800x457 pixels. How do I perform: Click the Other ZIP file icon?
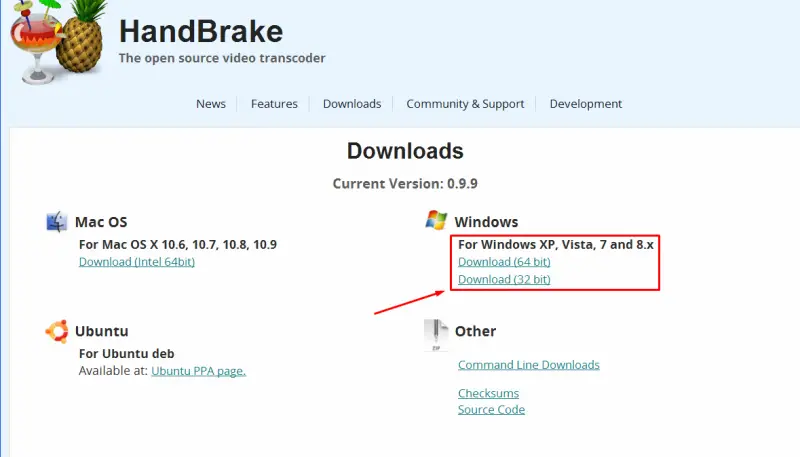click(x=436, y=335)
